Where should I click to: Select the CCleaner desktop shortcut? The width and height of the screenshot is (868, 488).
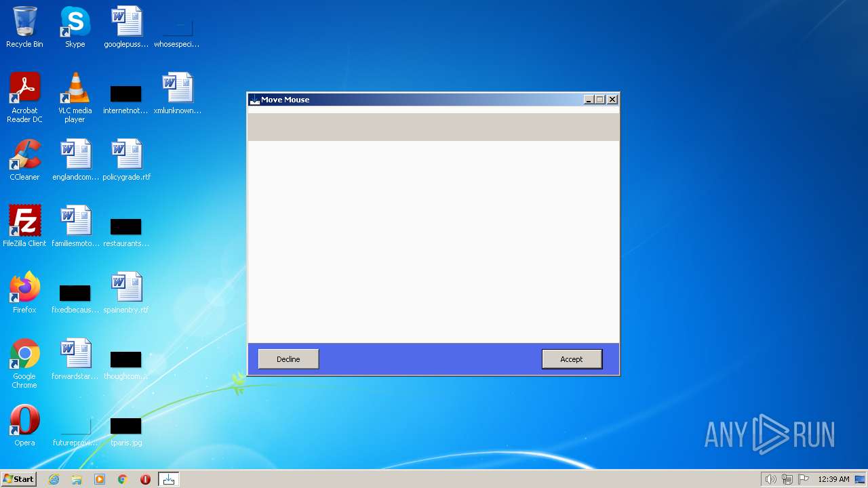point(24,160)
